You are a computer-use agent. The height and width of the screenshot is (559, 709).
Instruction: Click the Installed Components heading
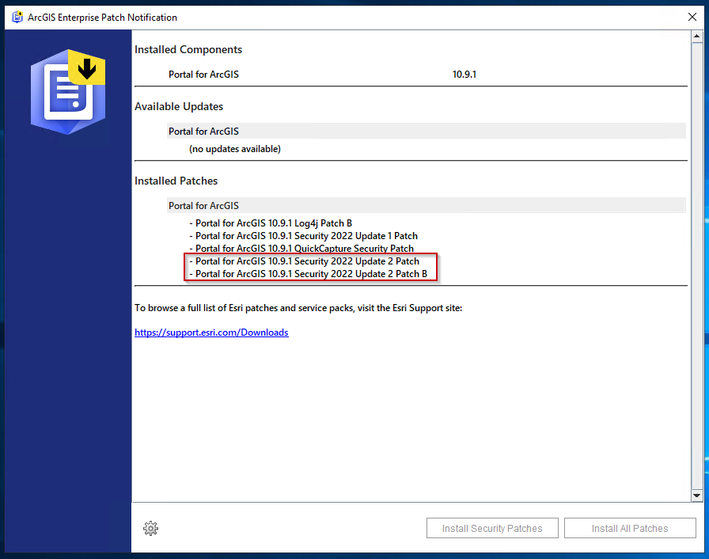(188, 49)
